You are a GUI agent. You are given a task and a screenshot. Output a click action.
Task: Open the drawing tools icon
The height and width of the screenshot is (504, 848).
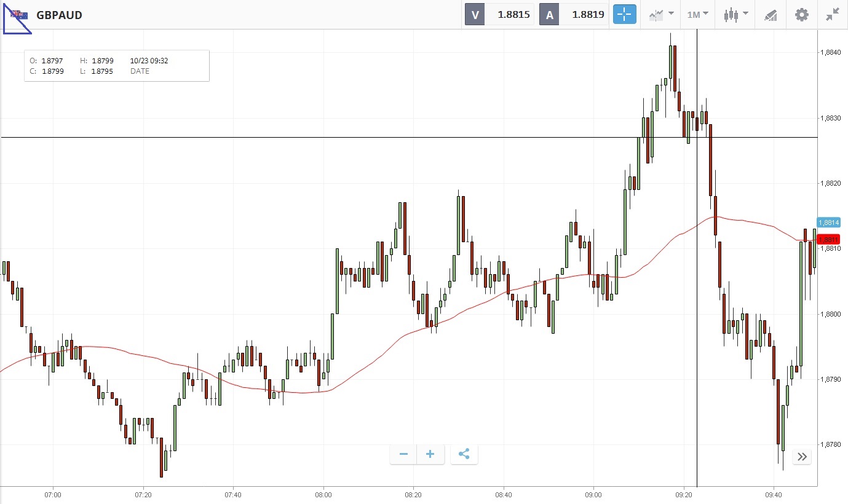pos(771,15)
